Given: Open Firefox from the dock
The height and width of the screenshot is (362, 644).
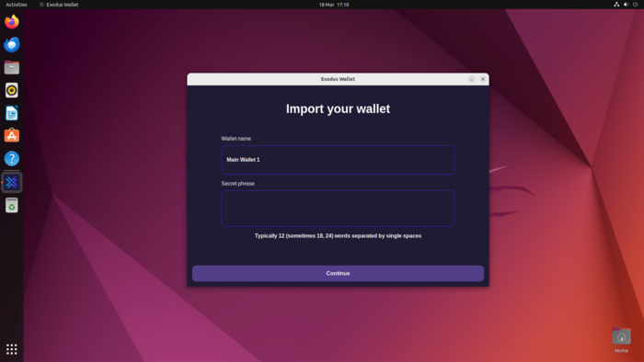Looking at the screenshot, I should coord(11,22).
